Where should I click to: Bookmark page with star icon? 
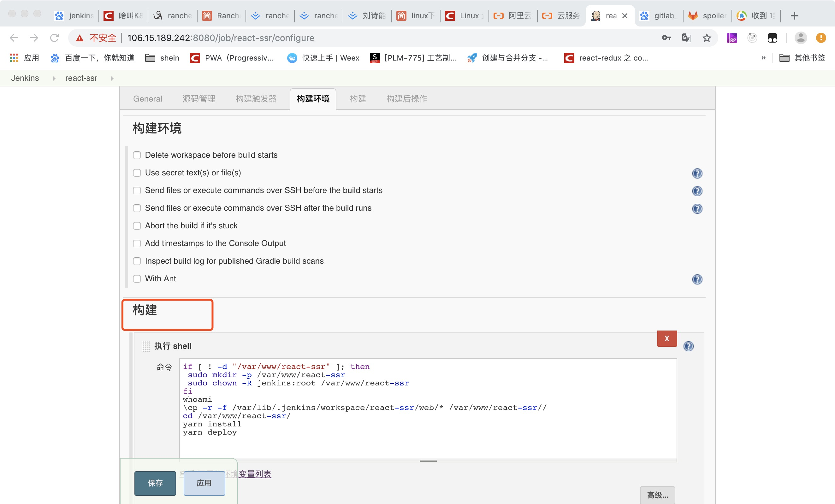click(x=706, y=38)
